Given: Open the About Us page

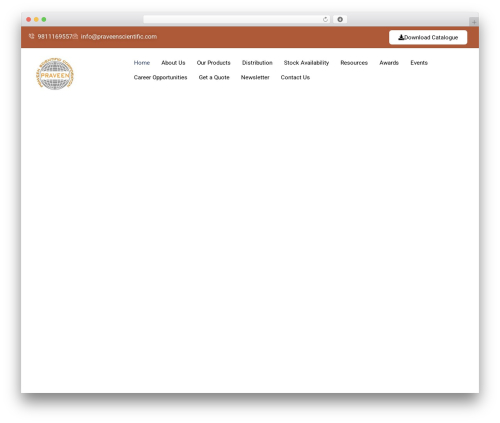Looking at the screenshot, I should point(173,63).
